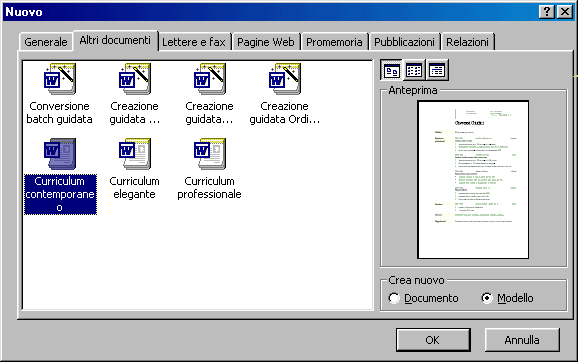
Task: Switch to list view
Action: [x=414, y=70]
